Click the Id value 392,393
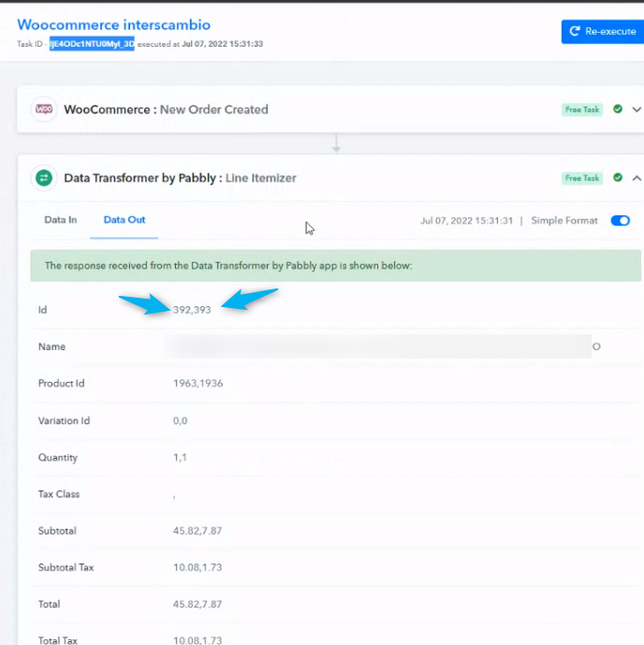644x645 pixels. 192,310
